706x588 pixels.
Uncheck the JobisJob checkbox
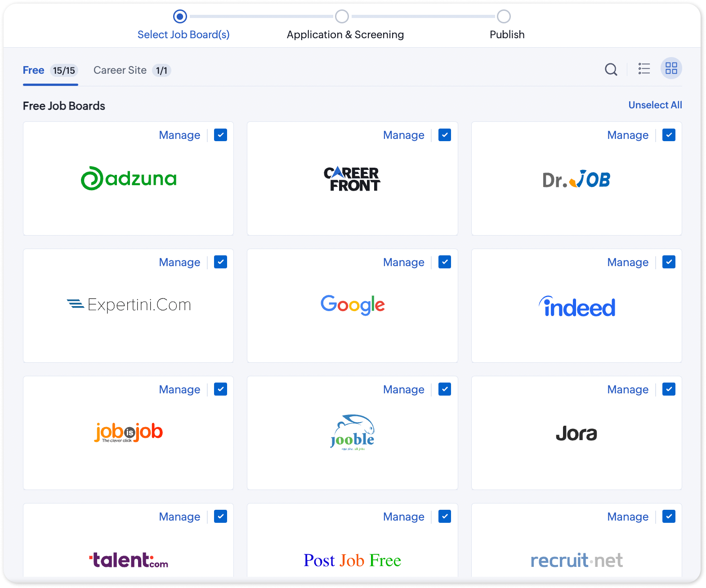pyautogui.click(x=220, y=389)
